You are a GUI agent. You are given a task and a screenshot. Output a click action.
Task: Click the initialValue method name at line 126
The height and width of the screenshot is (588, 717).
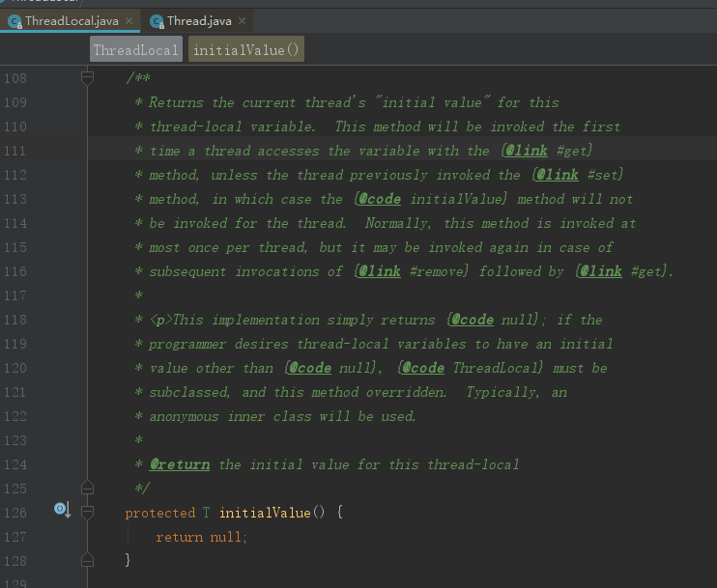click(x=265, y=513)
